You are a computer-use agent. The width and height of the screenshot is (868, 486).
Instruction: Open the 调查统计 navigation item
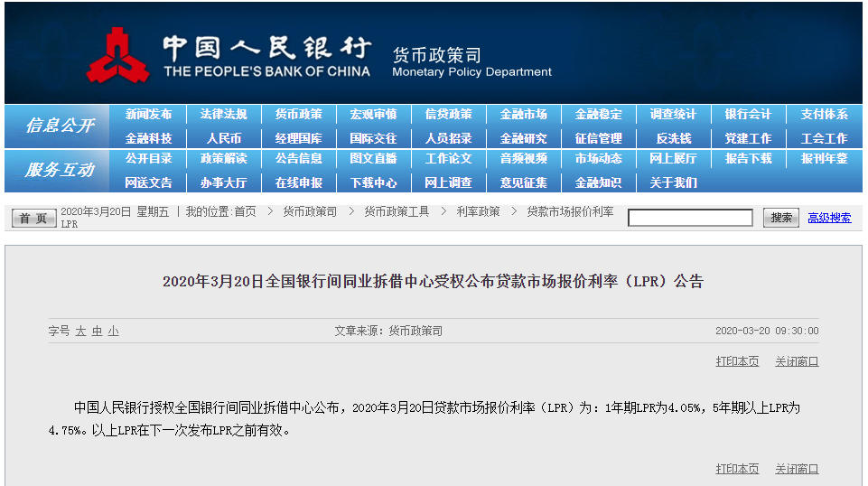pos(673,115)
